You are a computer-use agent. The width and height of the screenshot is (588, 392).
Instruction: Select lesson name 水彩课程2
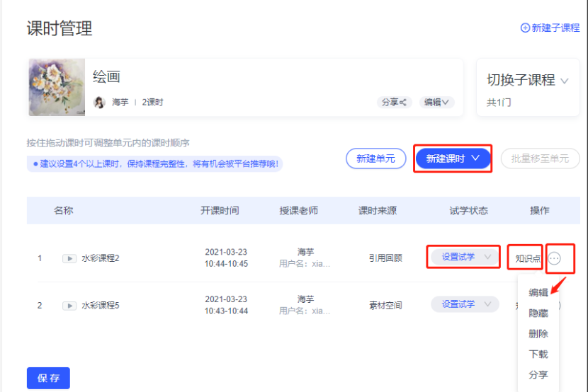click(101, 258)
